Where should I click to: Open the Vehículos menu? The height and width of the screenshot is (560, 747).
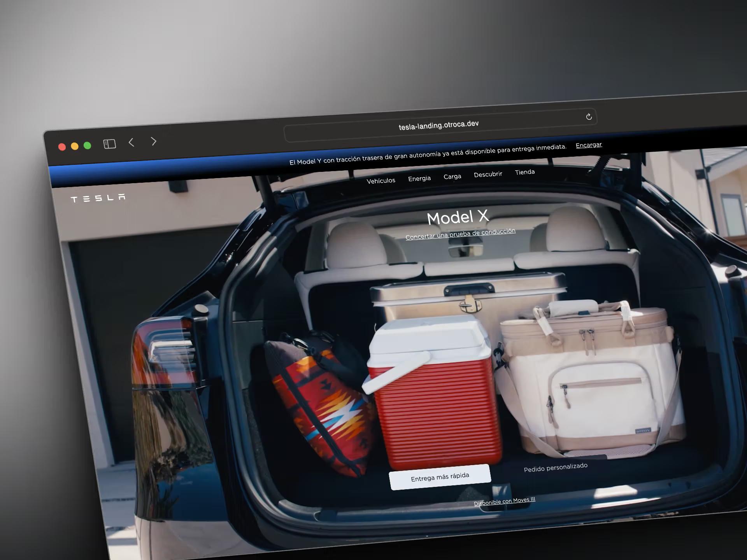(381, 180)
